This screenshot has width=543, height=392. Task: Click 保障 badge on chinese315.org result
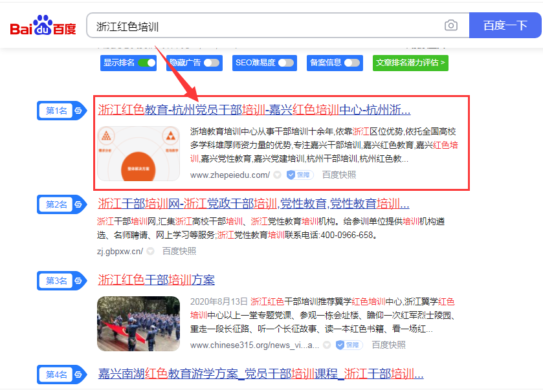(x=349, y=345)
